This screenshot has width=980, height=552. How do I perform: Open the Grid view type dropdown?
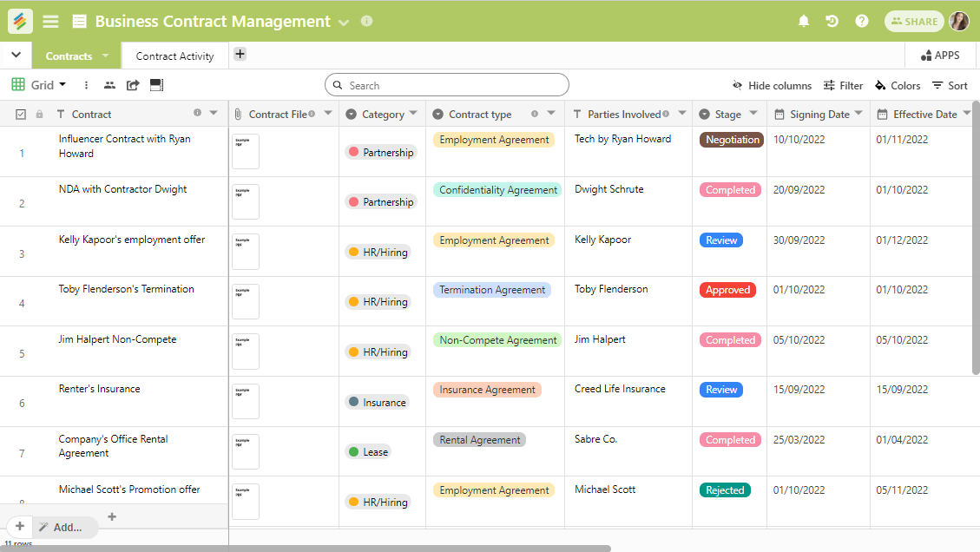click(x=39, y=85)
